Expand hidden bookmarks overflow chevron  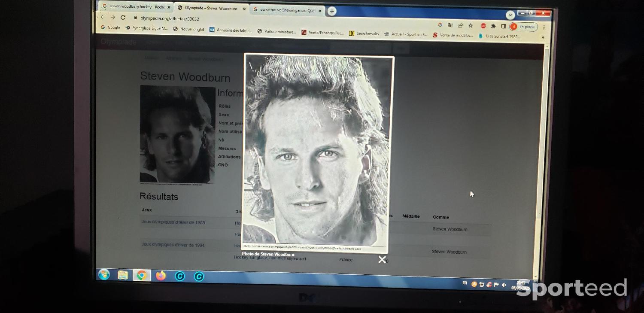click(543, 38)
